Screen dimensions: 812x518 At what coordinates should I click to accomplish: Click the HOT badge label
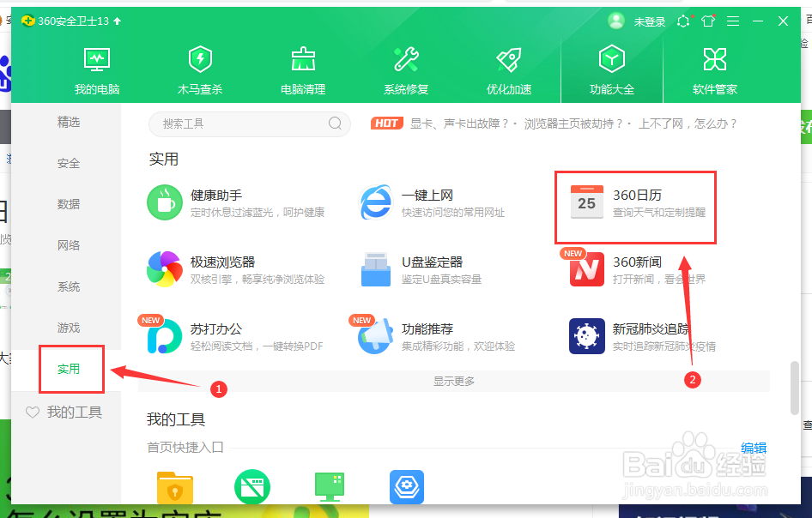(x=387, y=123)
